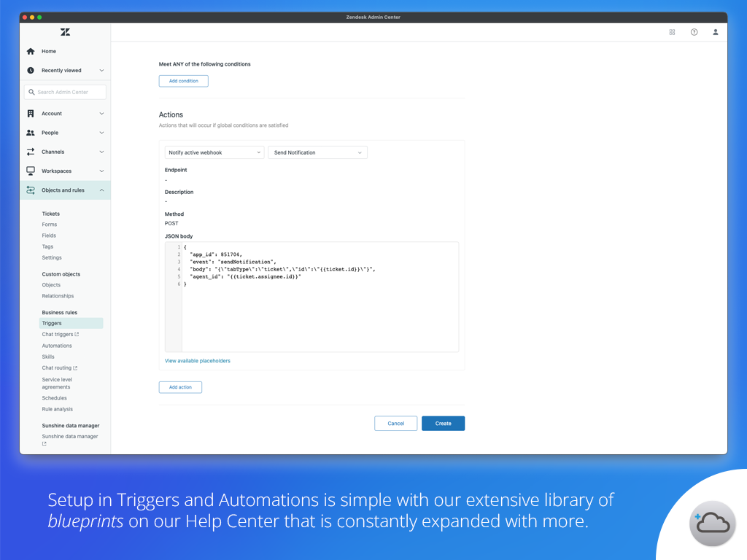Screen dimensions: 747x560
Task: Open the Send Notification dropdown
Action: point(317,152)
